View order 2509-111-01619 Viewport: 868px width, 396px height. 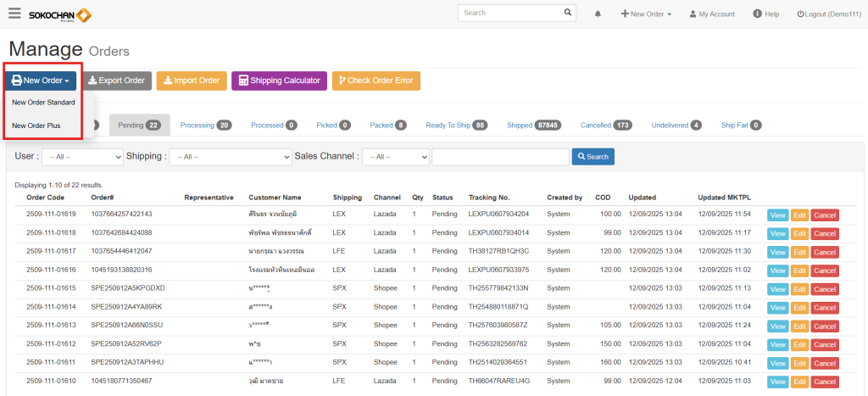(777, 215)
